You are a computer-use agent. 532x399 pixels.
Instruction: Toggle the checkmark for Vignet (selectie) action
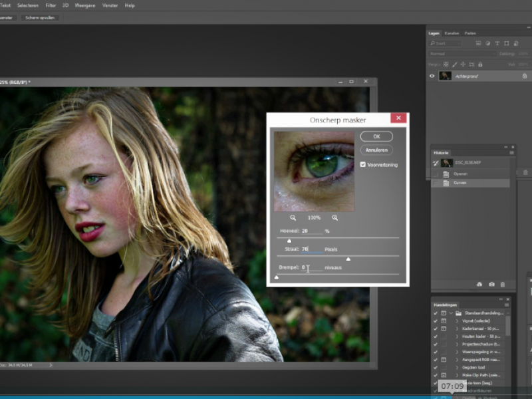point(436,321)
